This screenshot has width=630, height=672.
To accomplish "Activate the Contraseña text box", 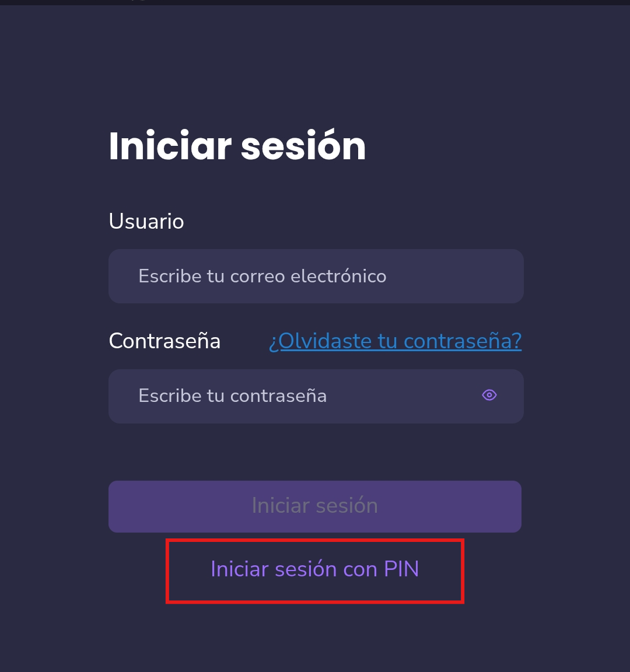I will (x=292, y=396).
